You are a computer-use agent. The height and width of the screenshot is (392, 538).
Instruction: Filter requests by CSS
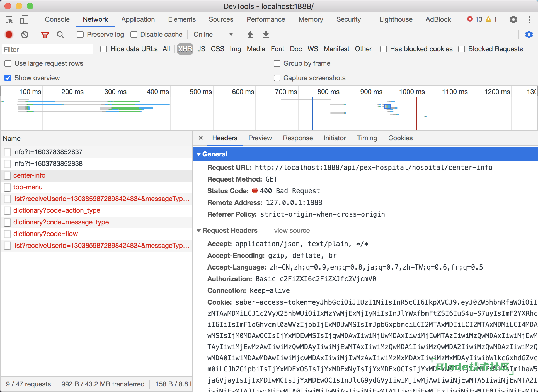click(217, 49)
